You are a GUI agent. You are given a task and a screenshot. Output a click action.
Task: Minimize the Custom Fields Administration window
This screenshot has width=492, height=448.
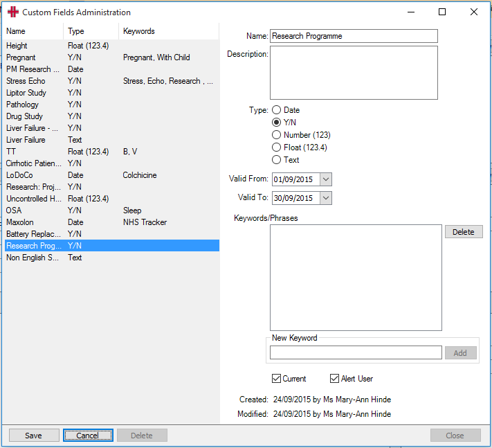(x=411, y=12)
